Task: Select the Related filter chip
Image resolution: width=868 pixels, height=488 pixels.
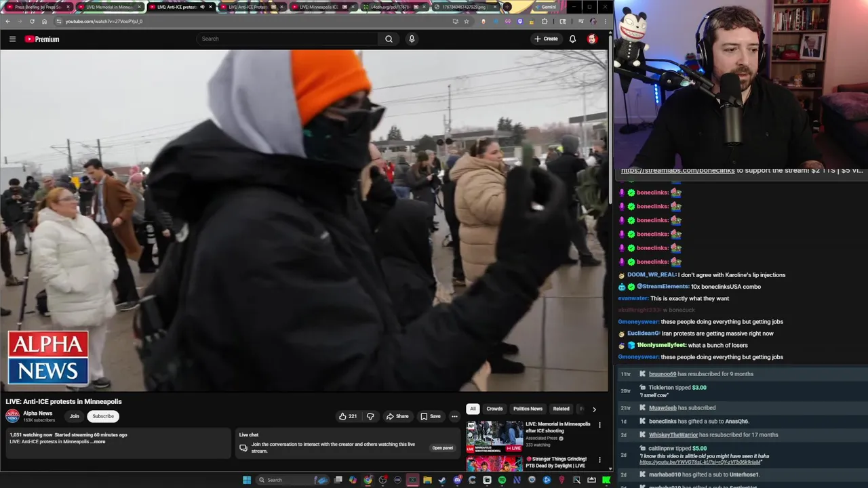Action: [561, 409]
